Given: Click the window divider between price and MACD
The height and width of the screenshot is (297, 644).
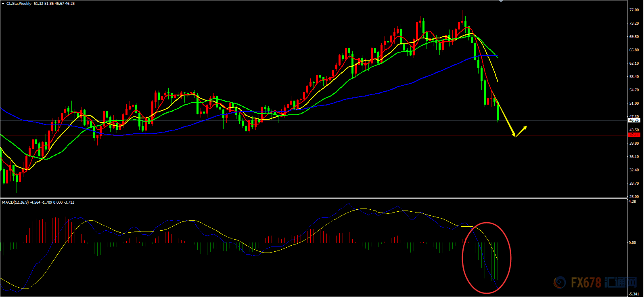Looking at the screenshot, I should point(314,198).
